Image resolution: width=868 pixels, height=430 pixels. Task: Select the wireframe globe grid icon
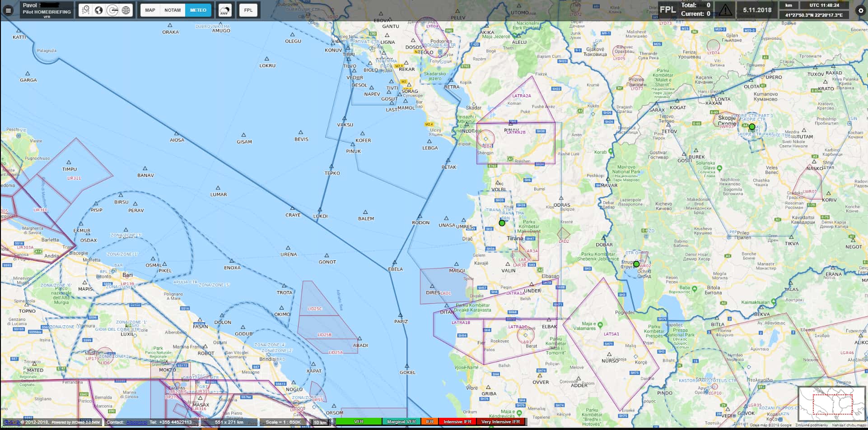(126, 10)
